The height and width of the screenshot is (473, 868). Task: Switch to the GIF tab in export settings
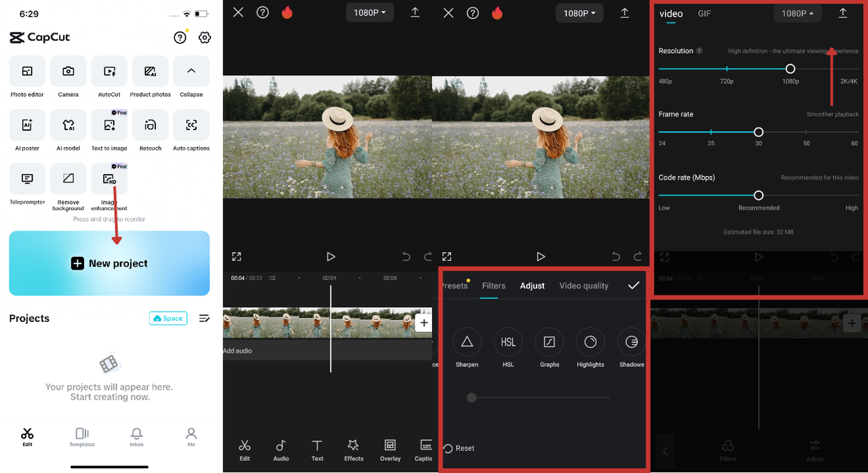(x=705, y=14)
